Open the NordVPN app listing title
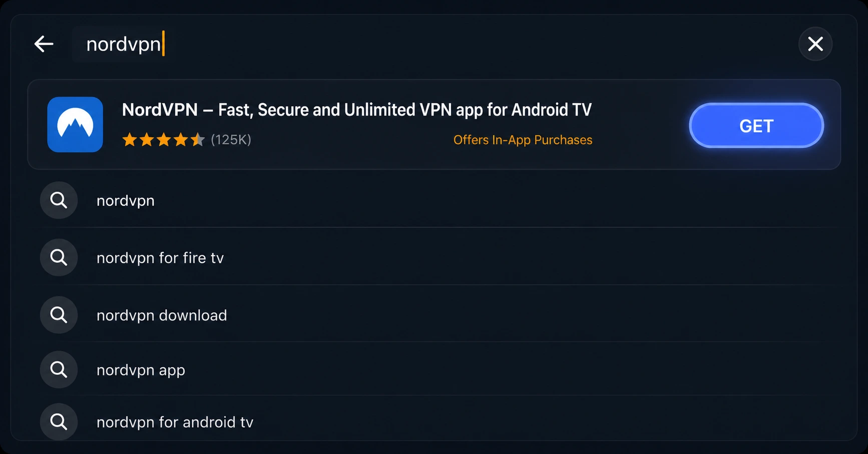The image size is (868, 454). [x=356, y=109]
